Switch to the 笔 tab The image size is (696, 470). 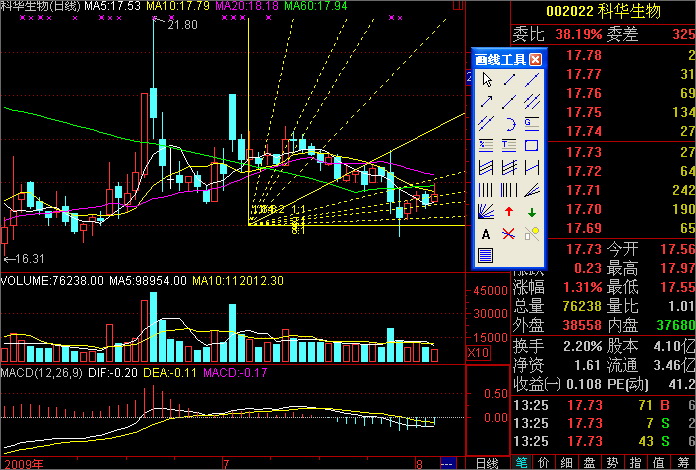point(521,463)
